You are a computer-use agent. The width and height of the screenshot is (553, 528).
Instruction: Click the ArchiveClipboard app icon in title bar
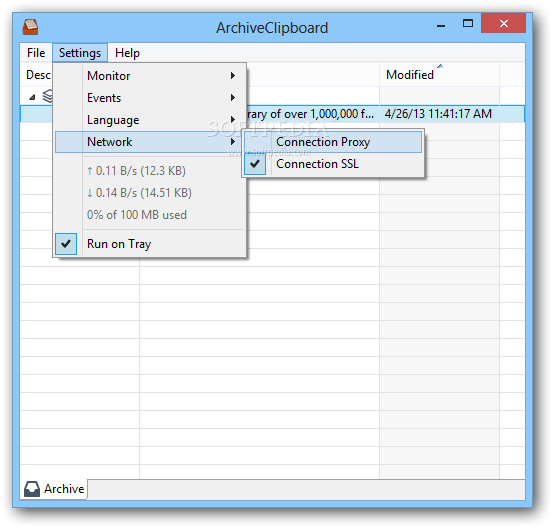click(x=30, y=27)
